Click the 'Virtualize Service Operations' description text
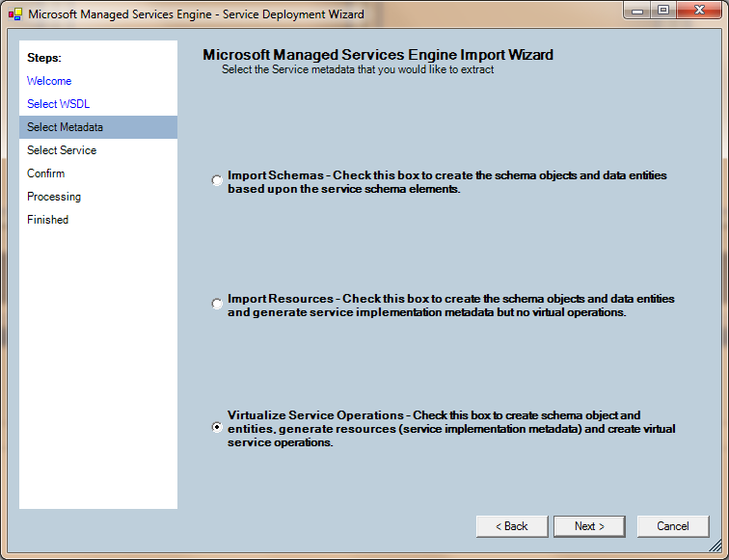 point(451,429)
